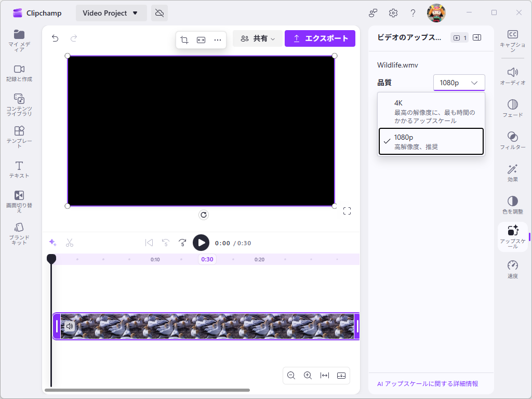
Task: Open the アップスケール upscale tab
Action: pos(513,237)
